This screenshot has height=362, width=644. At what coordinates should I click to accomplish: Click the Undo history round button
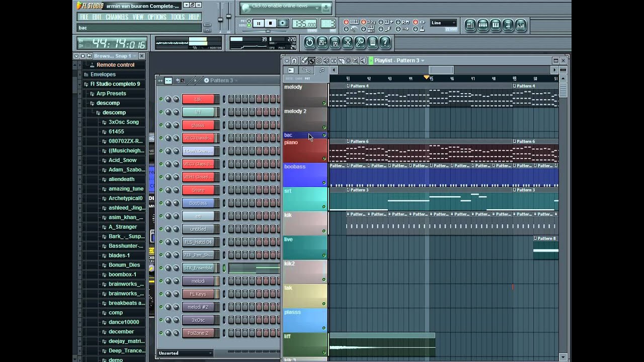click(x=309, y=43)
